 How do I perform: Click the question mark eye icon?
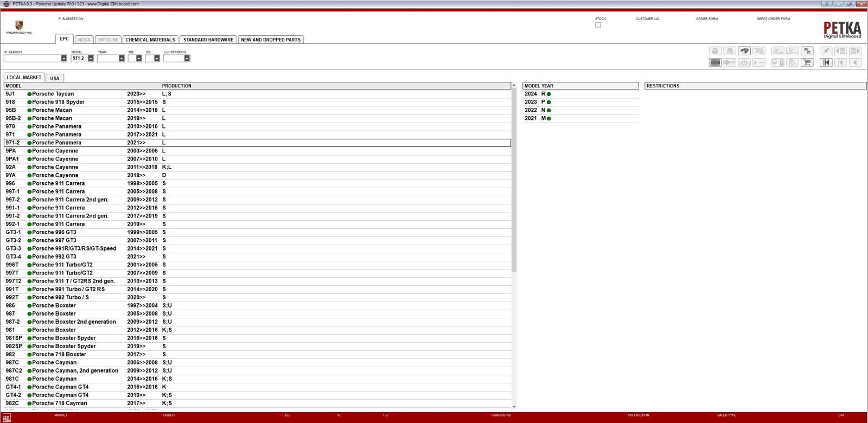tap(759, 51)
